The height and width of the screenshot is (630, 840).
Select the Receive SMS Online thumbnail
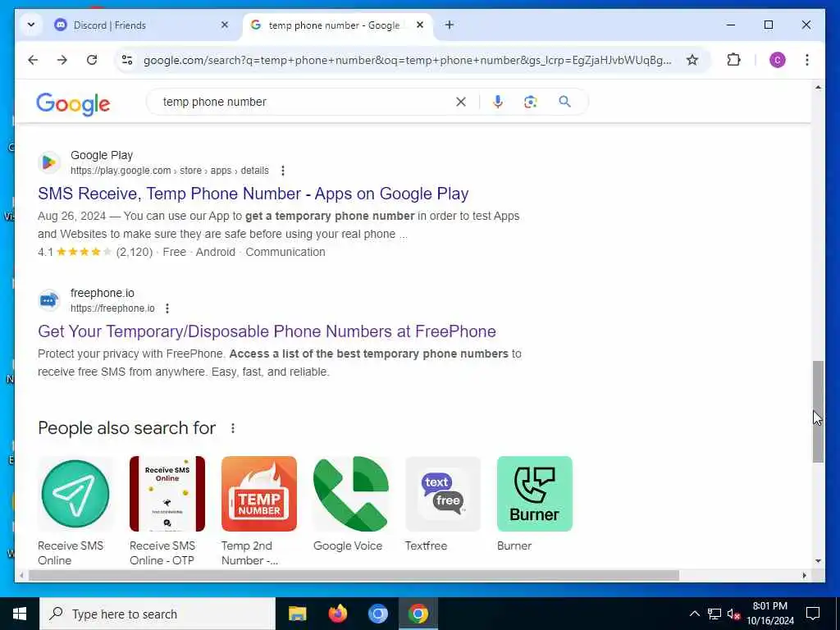75,494
